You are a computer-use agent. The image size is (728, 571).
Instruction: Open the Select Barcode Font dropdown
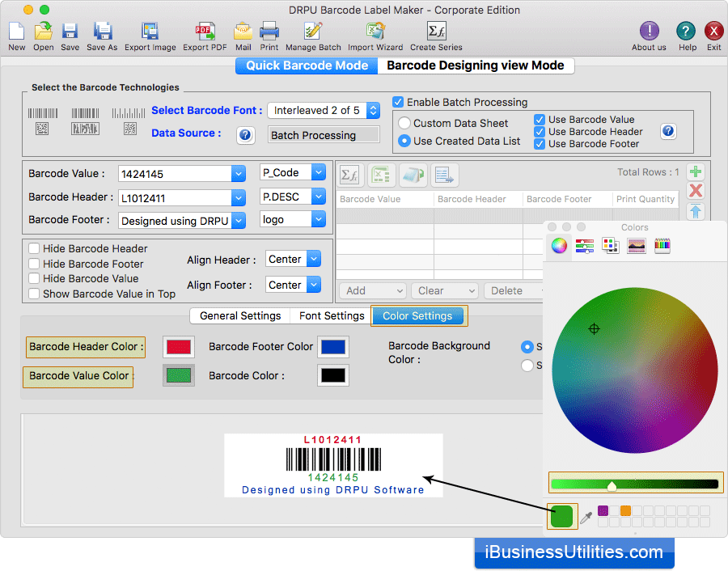coord(324,111)
